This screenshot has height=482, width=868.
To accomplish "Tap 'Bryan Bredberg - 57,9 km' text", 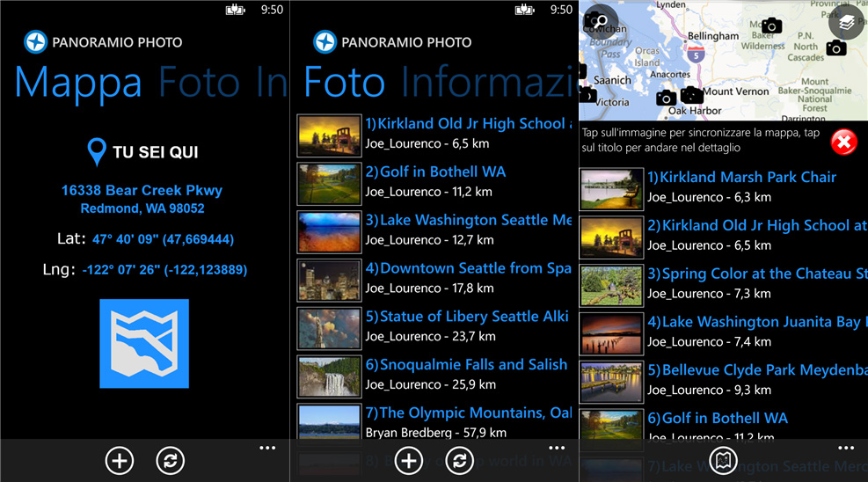I will 435,433.
